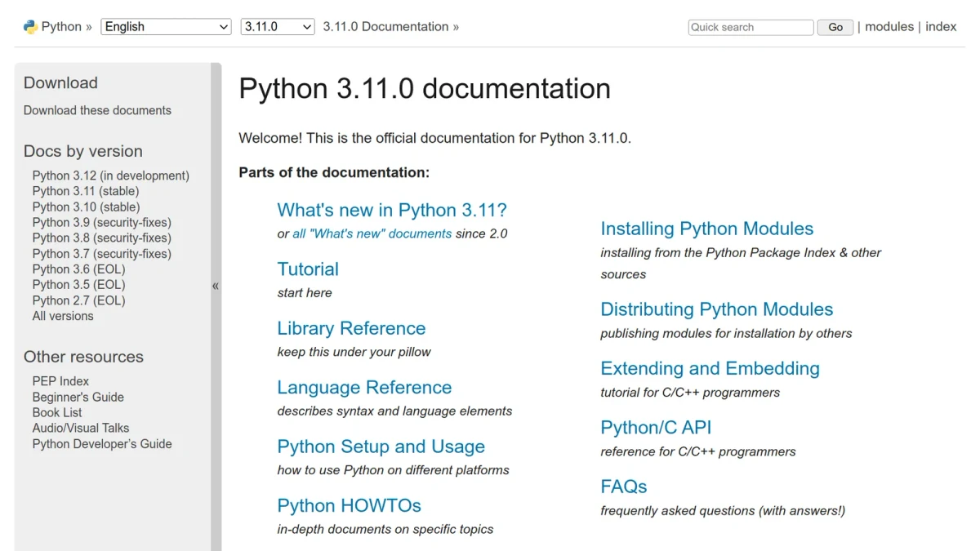Screen dimensions: 980x551
Task: Open Installing Python Modules link
Action: pyautogui.click(x=707, y=229)
